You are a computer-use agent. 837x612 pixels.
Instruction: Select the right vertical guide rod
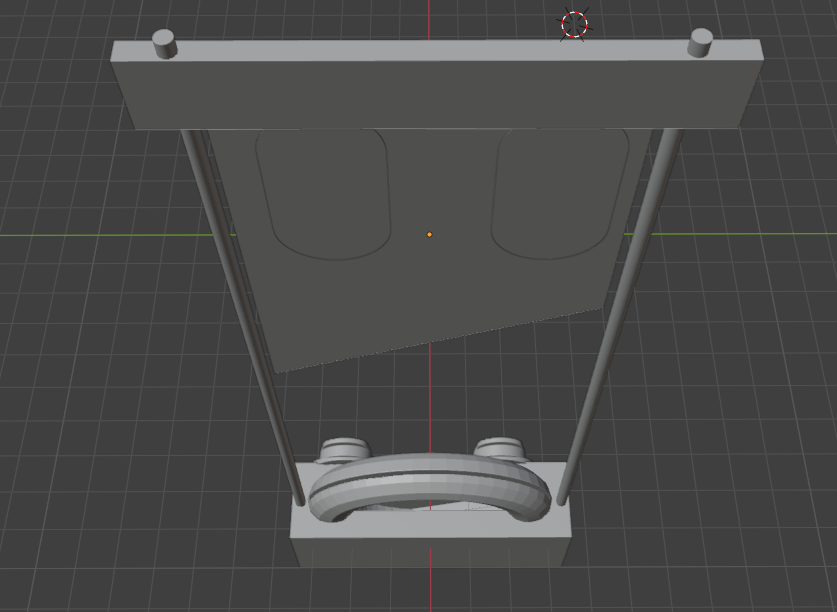tap(619, 315)
